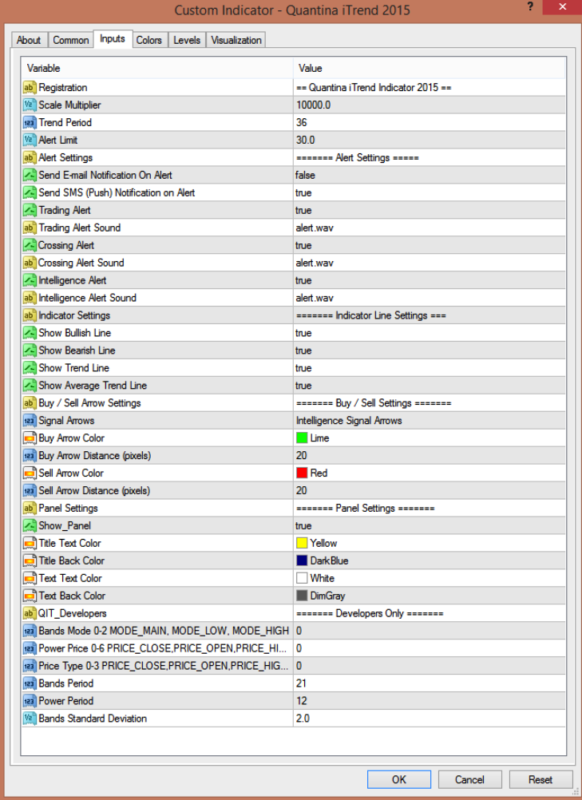Image resolution: width=582 pixels, height=800 pixels.
Task: Select the Buy Arrow Distance (pixels) row label
Action: (x=95, y=456)
